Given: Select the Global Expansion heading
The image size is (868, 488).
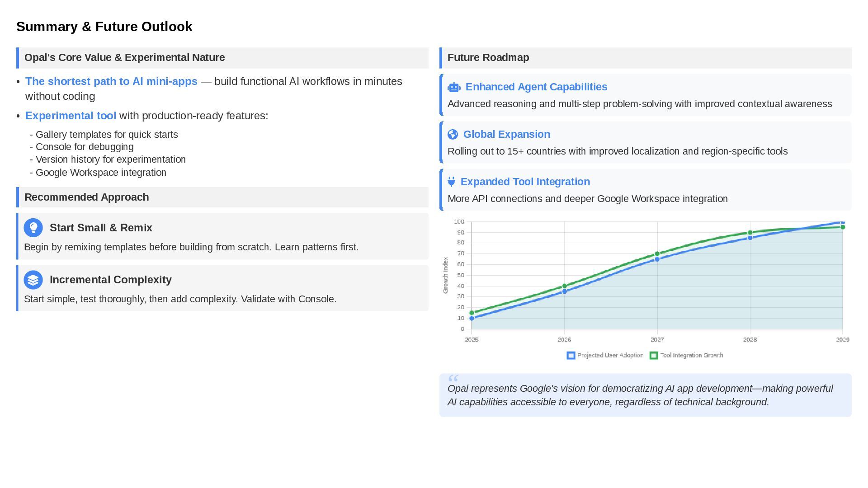Looking at the screenshot, I should click(506, 134).
